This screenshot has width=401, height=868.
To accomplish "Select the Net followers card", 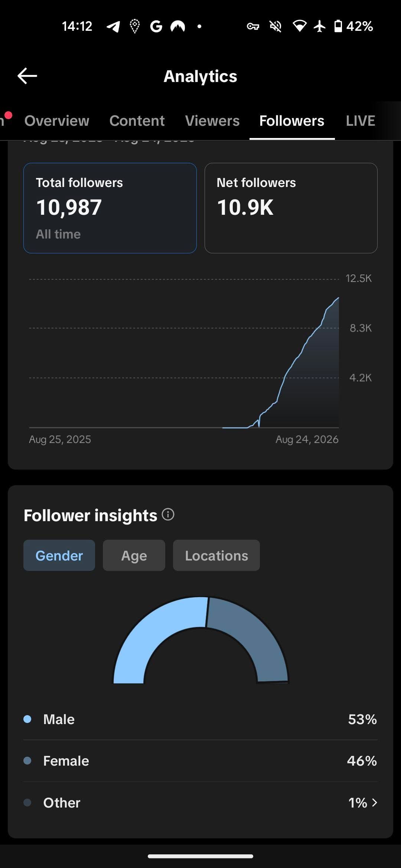I will (291, 208).
